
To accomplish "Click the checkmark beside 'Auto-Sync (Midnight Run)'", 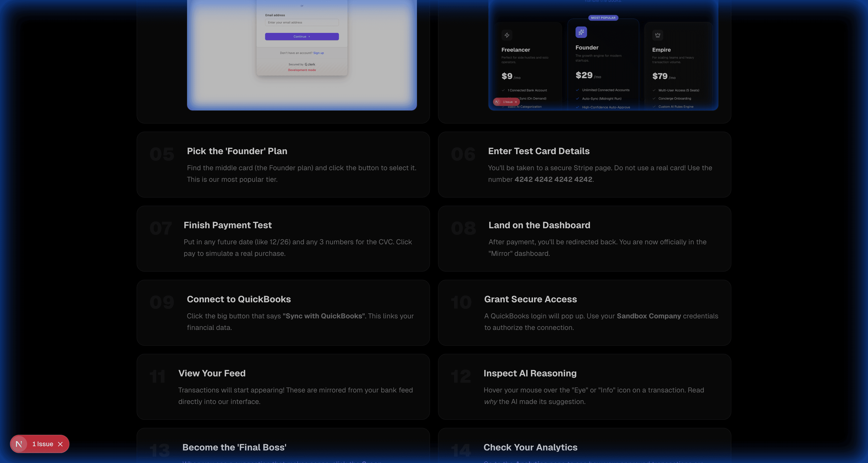I will click(578, 99).
